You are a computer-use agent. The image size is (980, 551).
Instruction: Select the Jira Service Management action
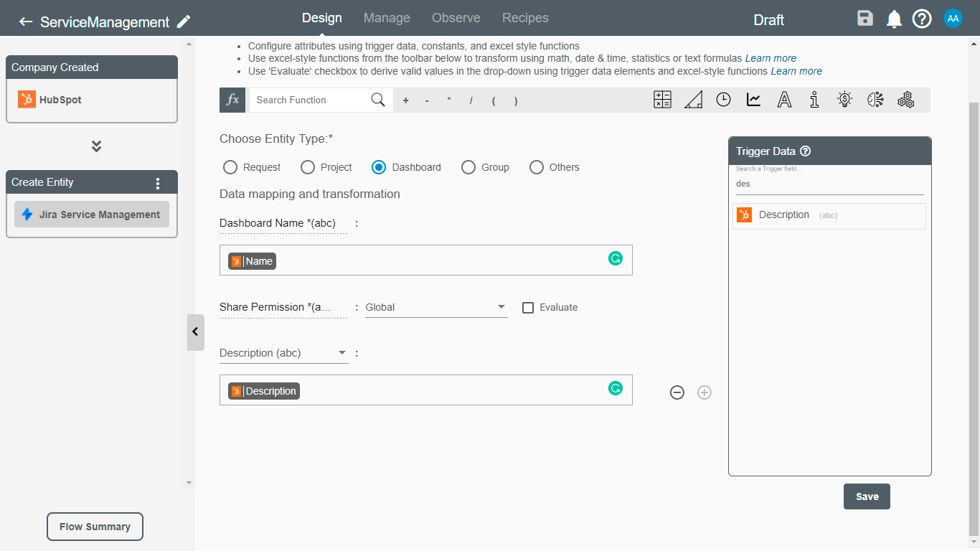(x=92, y=215)
